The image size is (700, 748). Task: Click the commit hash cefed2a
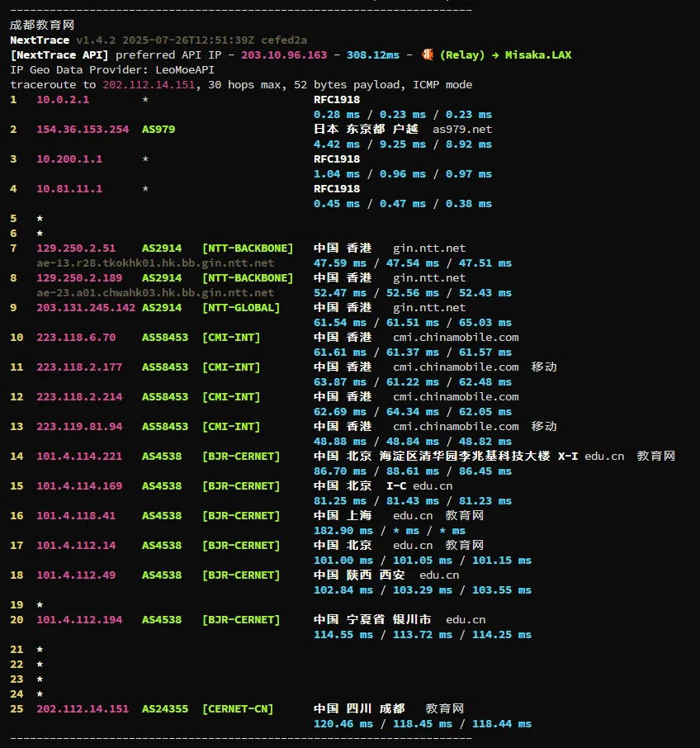[x=284, y=40]
